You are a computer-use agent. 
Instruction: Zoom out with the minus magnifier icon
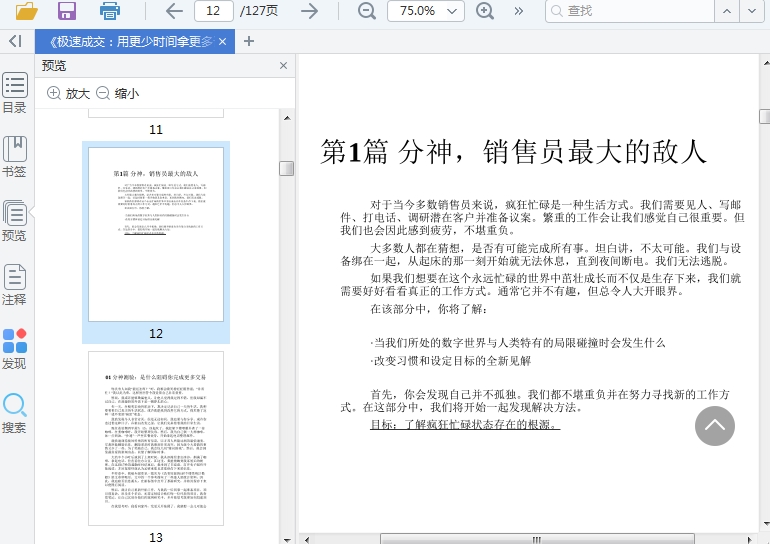[x=366, y=10]
